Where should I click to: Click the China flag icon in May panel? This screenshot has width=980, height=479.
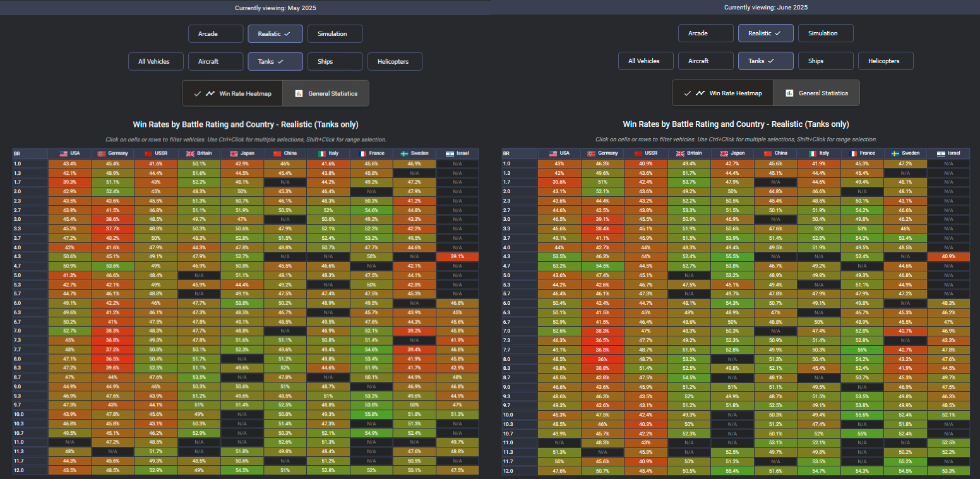pyautogui.click(x=277, y=153)
